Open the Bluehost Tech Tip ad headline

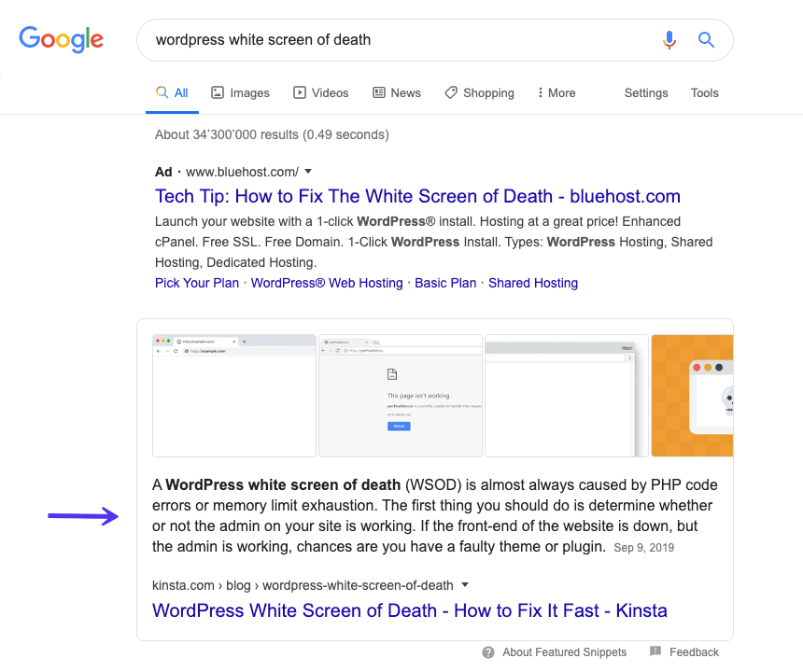[417, 197]
